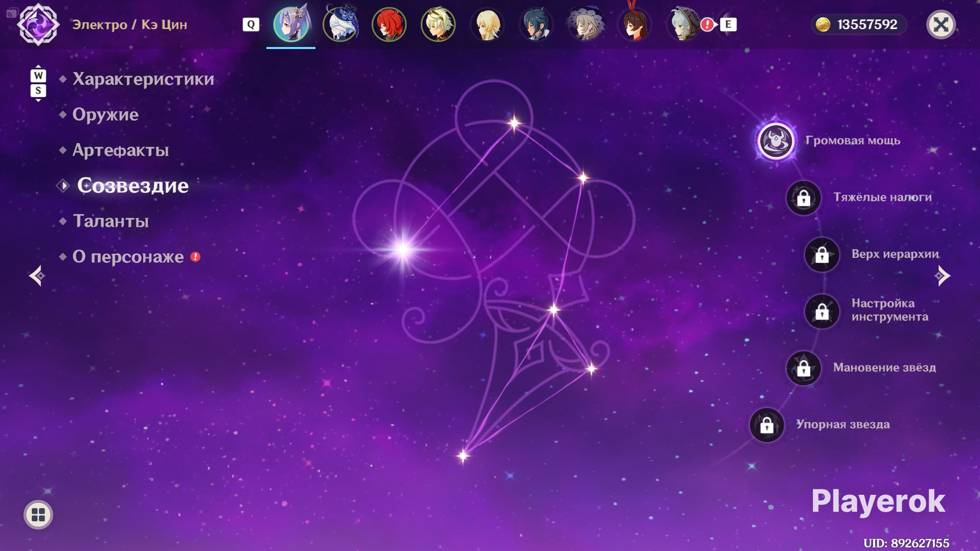Go to next character with the right arrow
The height and width of the screenshot is (551, 980).
[942, 275]
